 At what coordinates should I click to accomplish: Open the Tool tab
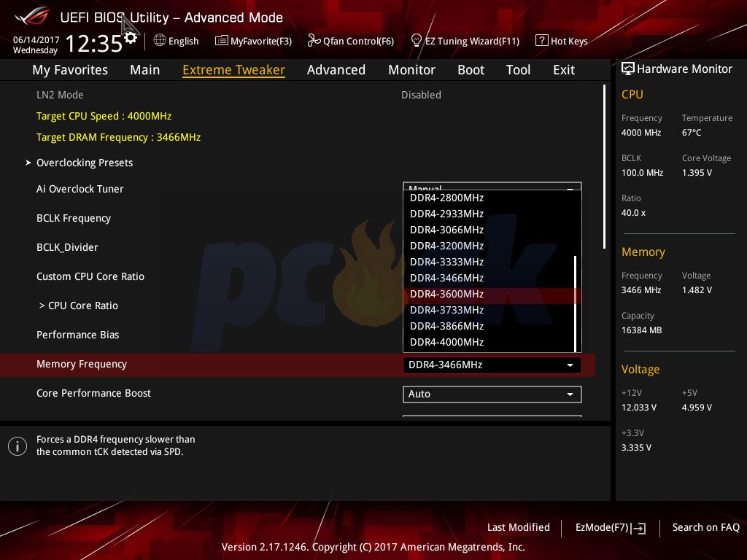pyautogui.click(x=519, y=70)
